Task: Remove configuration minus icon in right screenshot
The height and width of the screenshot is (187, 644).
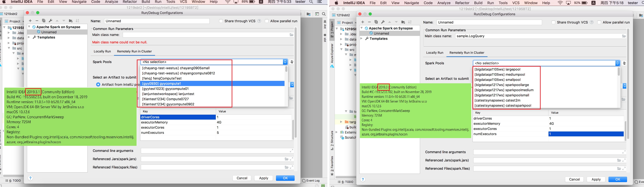Action: click(x=370, y=22)
